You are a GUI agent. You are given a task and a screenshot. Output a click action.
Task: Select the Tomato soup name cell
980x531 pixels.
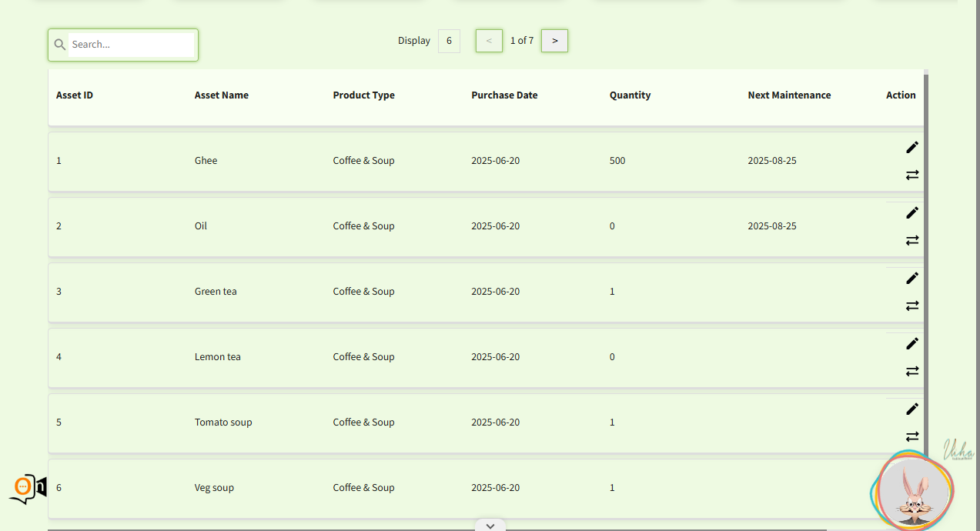coord(223,422)
